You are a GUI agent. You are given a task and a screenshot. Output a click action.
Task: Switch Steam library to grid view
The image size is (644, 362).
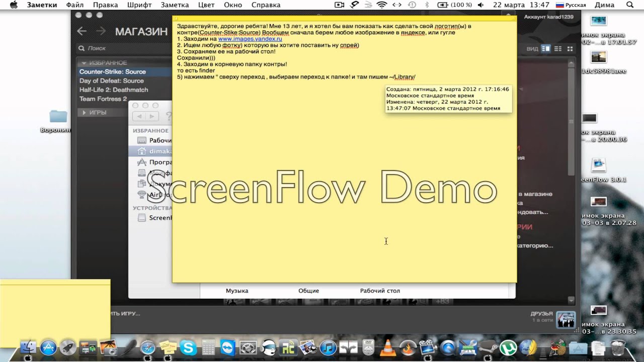point(570,49)
